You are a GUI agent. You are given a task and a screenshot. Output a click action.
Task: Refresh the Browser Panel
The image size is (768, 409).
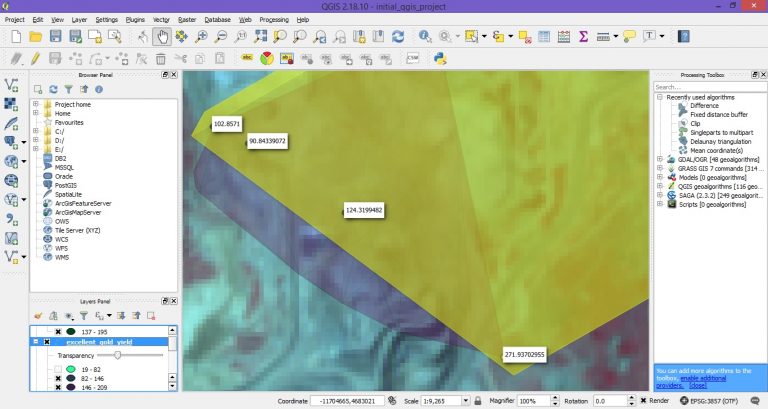(x=53, y=89)
